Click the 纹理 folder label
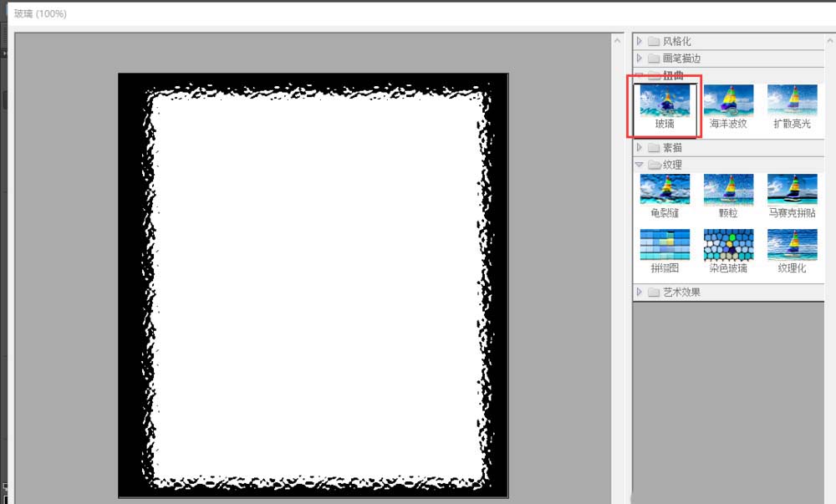836x504 pixels. point(672,165)
